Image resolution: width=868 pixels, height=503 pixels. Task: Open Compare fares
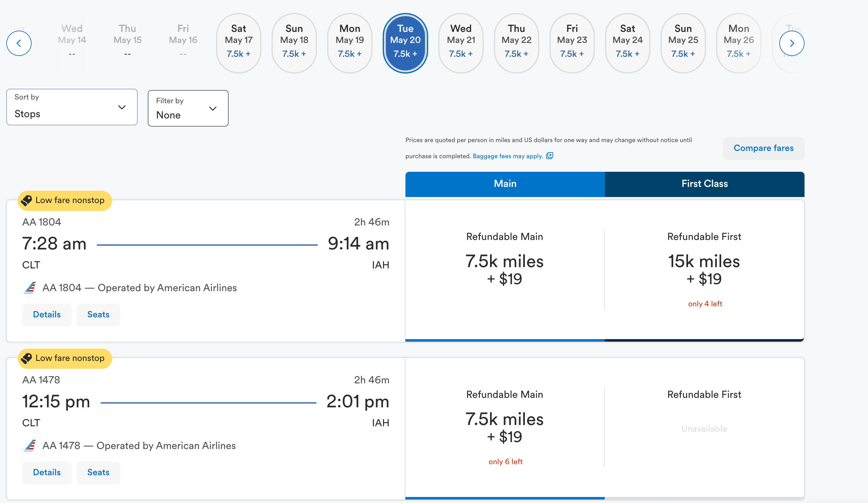[x=763, y=148]
